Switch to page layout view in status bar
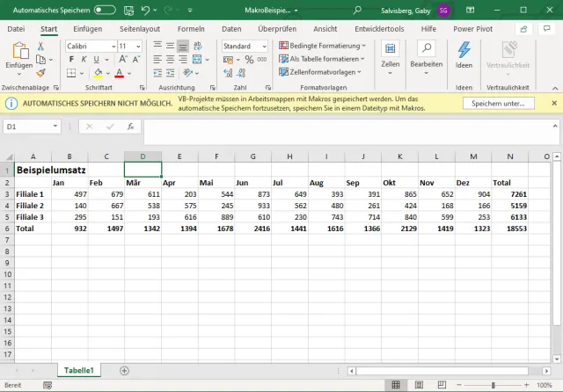The height and width of the screenshot is (392, 563). tap(420, 385)
